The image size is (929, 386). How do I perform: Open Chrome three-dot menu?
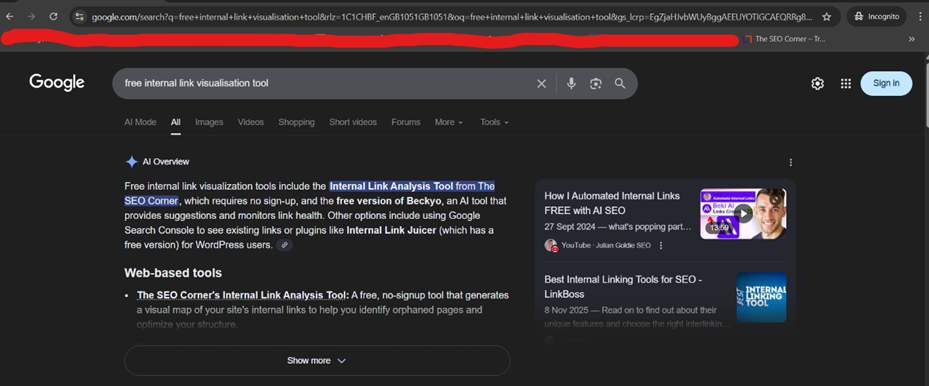920,17
